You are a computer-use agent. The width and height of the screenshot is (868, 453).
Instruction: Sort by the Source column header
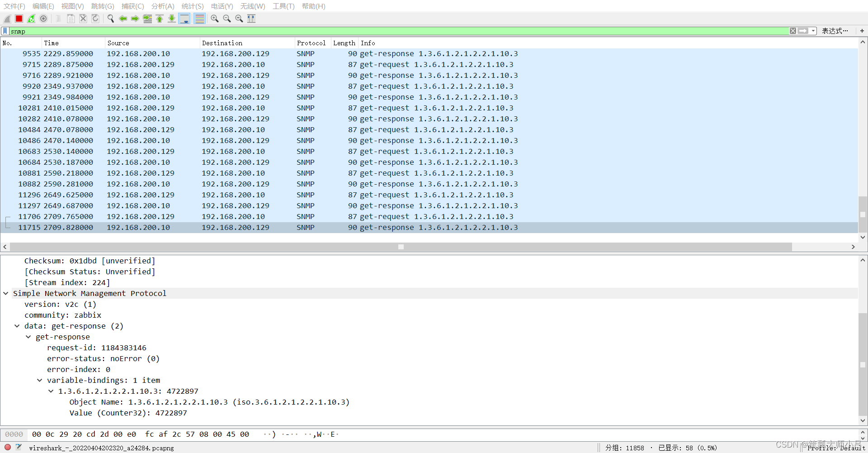tap(152, 43)
